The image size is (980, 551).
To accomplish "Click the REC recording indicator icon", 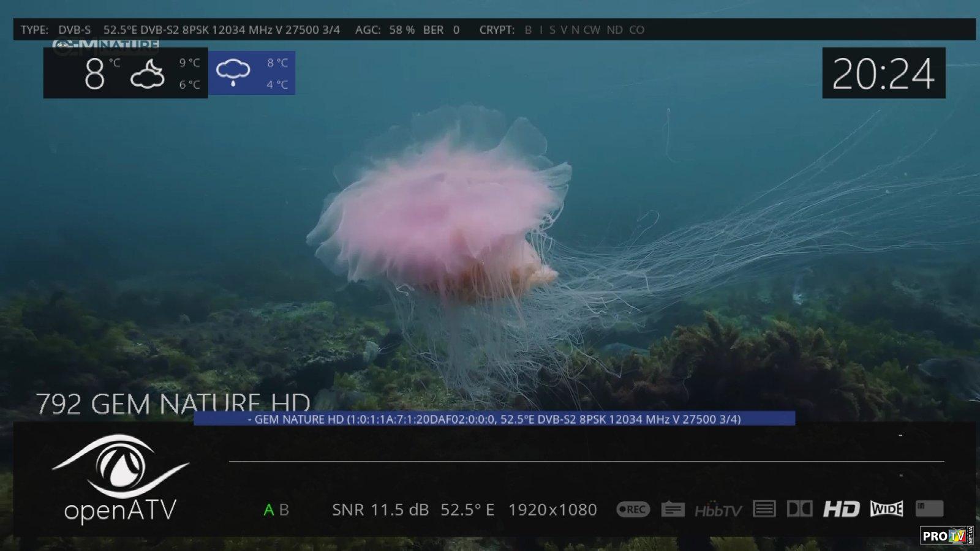I will pos(633,509).
